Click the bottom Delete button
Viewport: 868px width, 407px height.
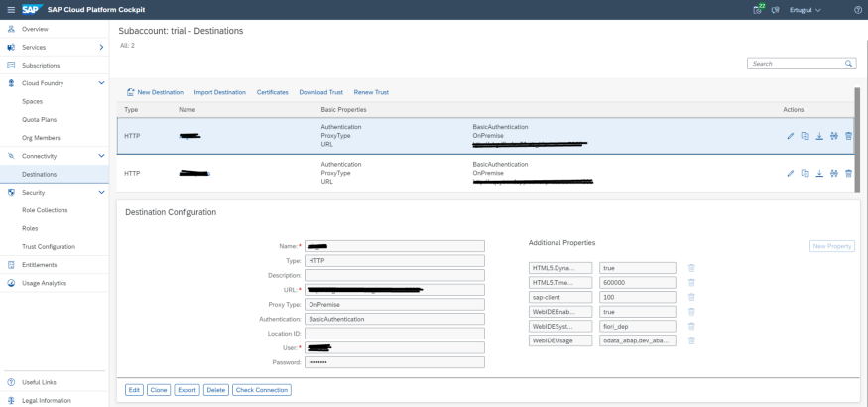click(216, 390)
